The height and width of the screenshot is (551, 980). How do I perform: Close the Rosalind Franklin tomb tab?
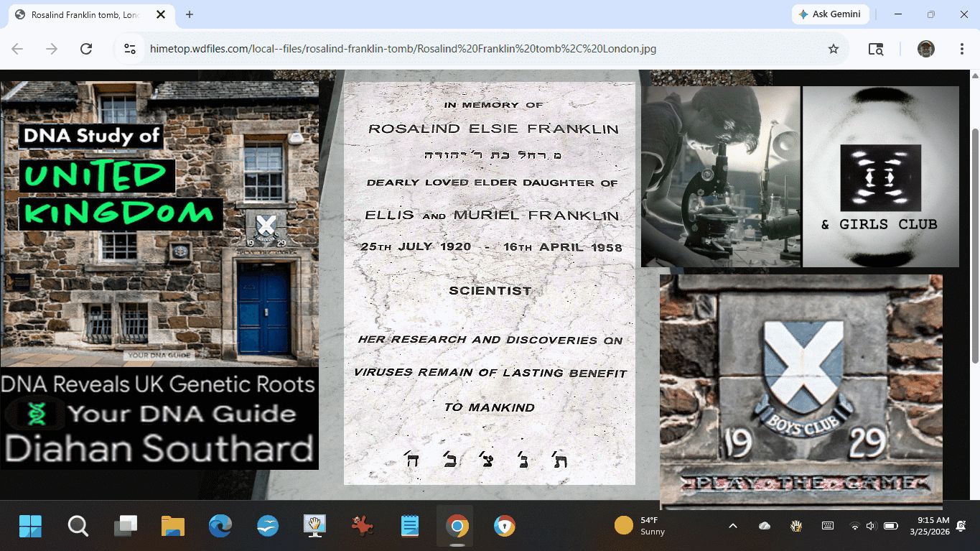[x=160, y=14]
